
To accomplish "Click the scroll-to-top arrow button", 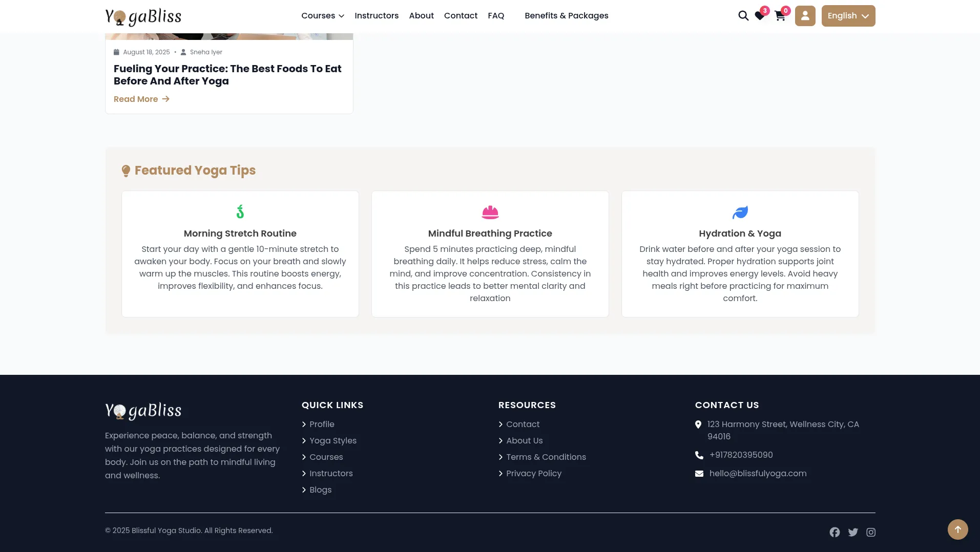I will coord(957,529).
